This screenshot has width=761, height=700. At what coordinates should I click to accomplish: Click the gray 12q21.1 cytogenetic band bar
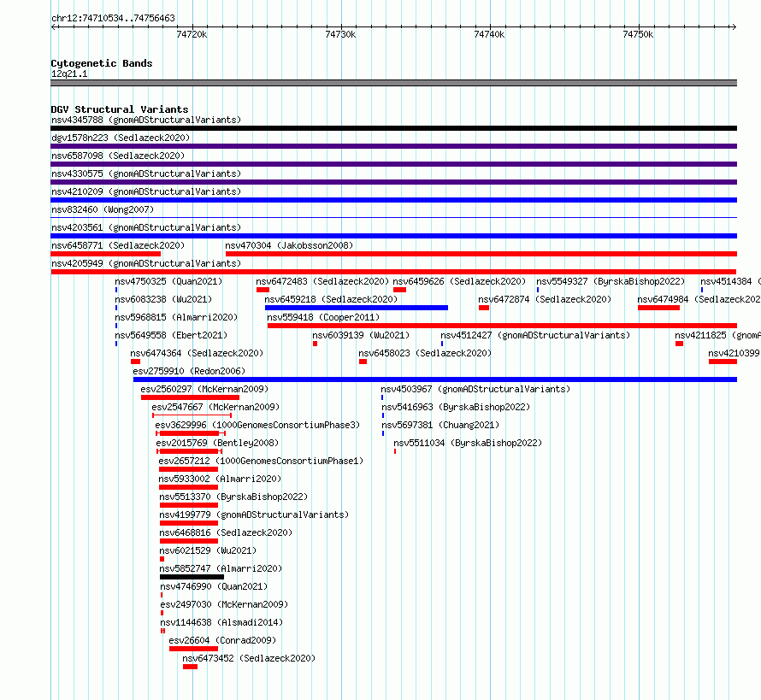pos(393,83)
